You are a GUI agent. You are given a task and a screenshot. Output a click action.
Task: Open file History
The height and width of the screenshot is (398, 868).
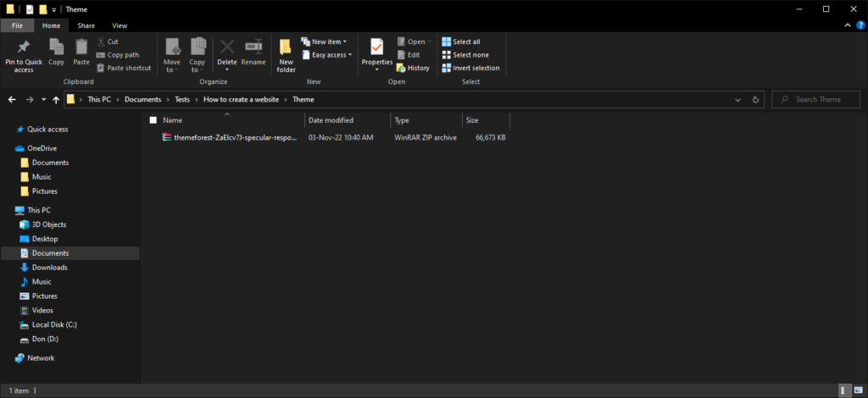[x=413, y=68]
